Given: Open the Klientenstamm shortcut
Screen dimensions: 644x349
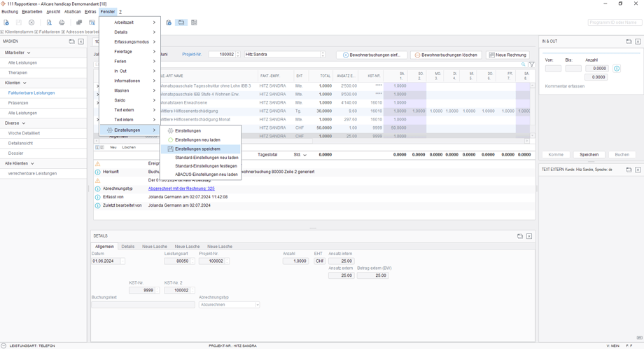Looking at the screenshot, I should tap(17, 32).
